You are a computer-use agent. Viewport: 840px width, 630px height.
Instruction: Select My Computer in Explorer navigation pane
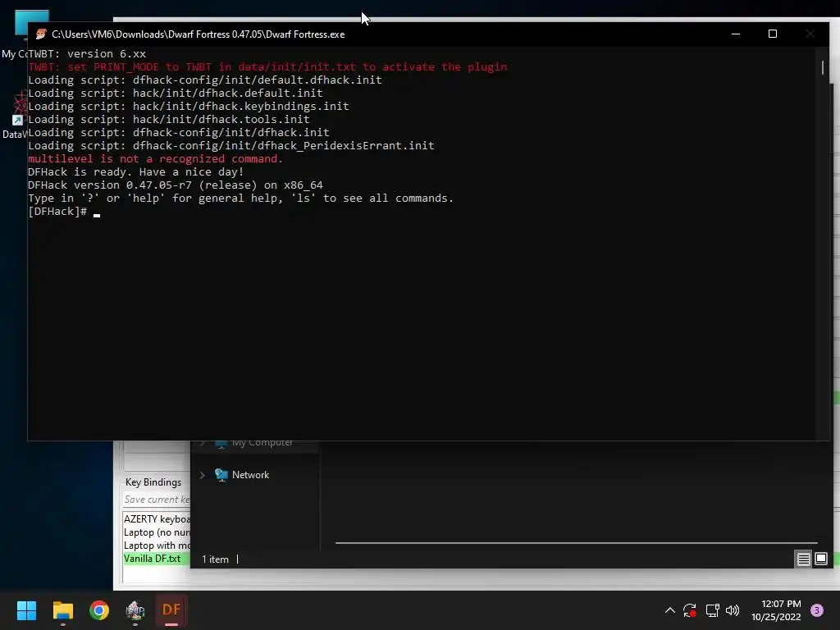pos(262,442)
